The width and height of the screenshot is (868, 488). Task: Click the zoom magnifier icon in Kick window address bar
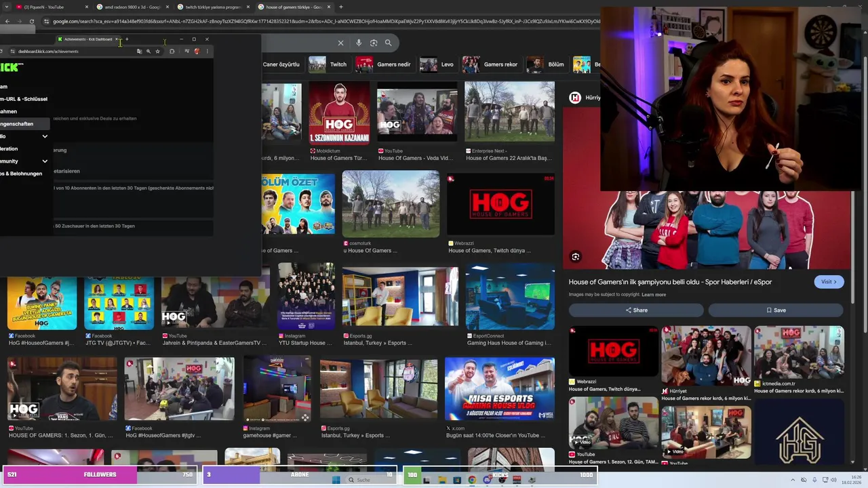pyautogui.click(x=148, y=52)
